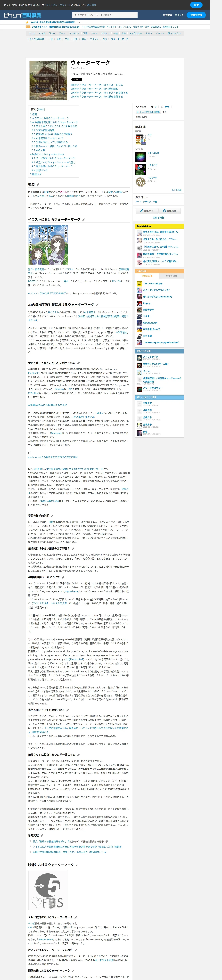Jump to TOC item 4.4 外部リンク
Screen dimensions: 222x980
(40, 170)
